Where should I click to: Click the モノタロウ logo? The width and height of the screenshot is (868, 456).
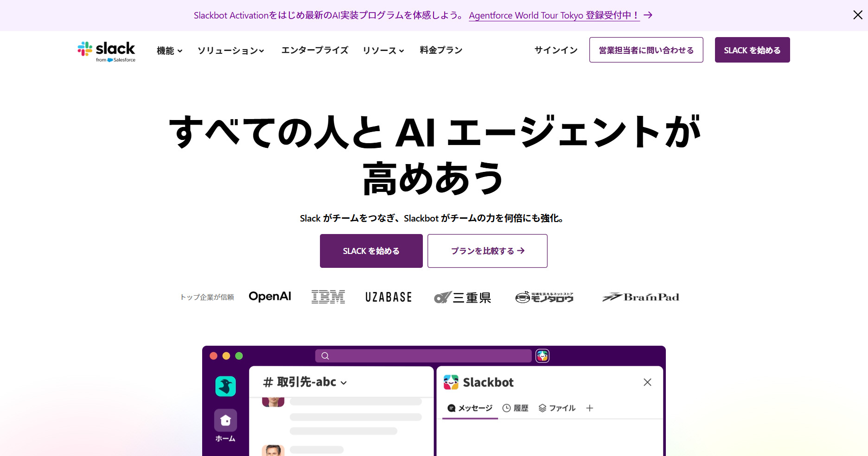click(x=544, y=297)
